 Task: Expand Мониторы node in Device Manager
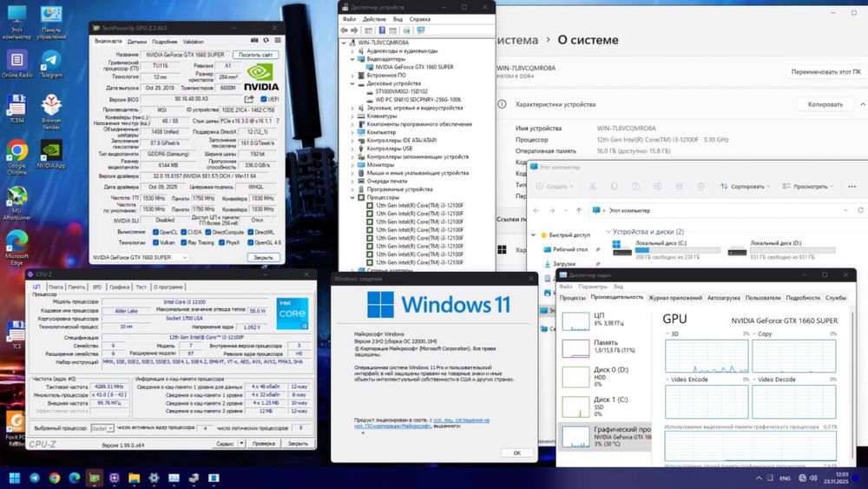(x=352, y=164)
